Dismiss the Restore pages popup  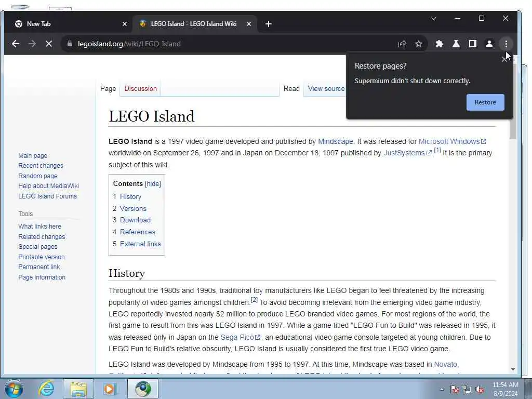click(504, 59)
